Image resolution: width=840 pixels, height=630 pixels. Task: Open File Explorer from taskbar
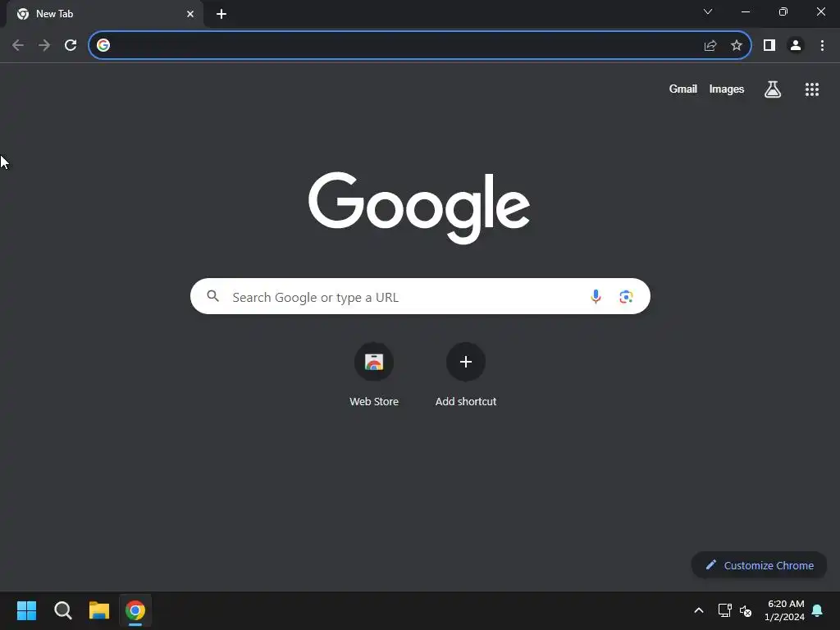(99, 610)
